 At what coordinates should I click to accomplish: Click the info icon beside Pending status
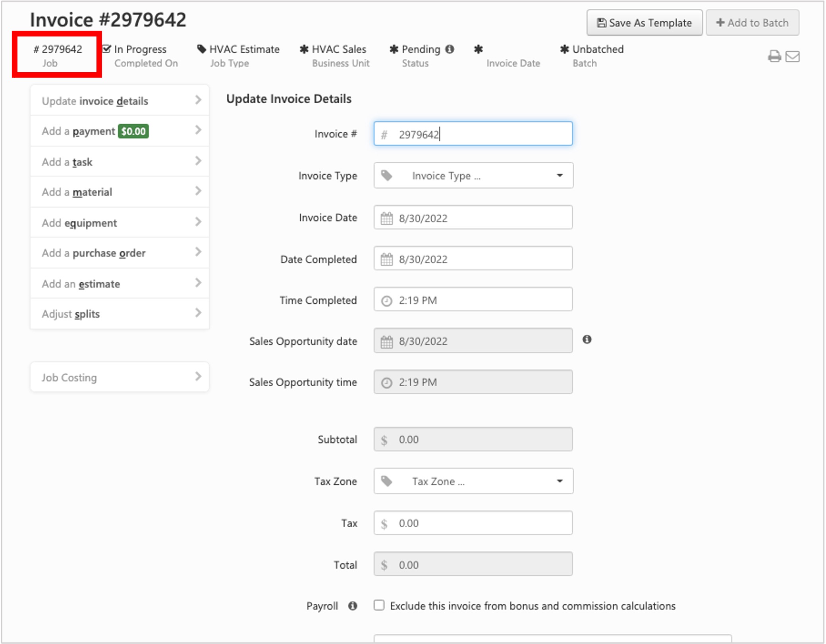coord(450,49)
